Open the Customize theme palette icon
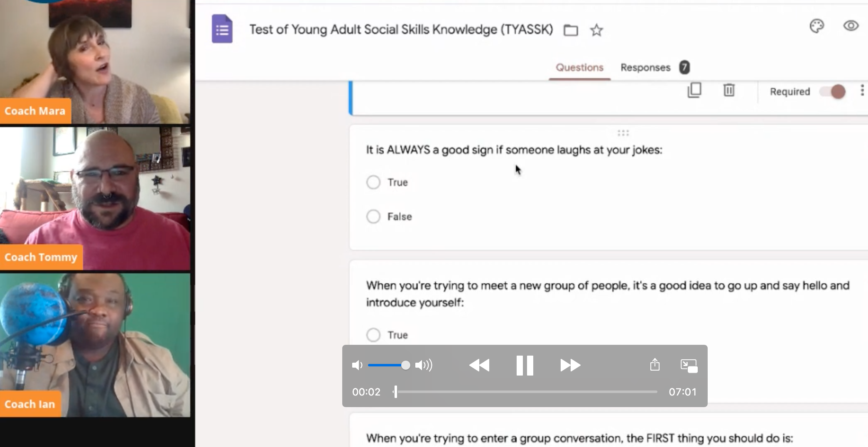Image resolution: width=868 pixels, height=447 pixels. pos(817,26)
